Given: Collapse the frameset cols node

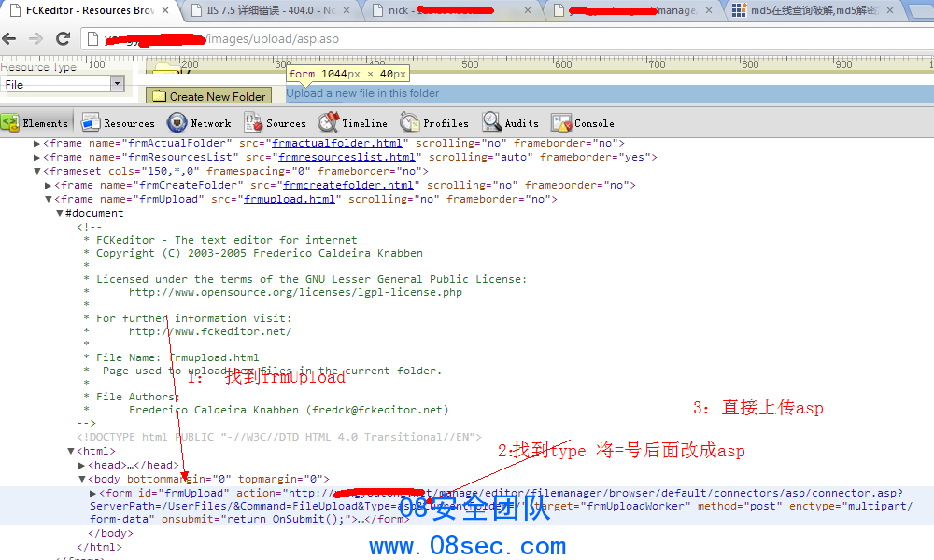Looking at the screenshot, I should 37,172.
